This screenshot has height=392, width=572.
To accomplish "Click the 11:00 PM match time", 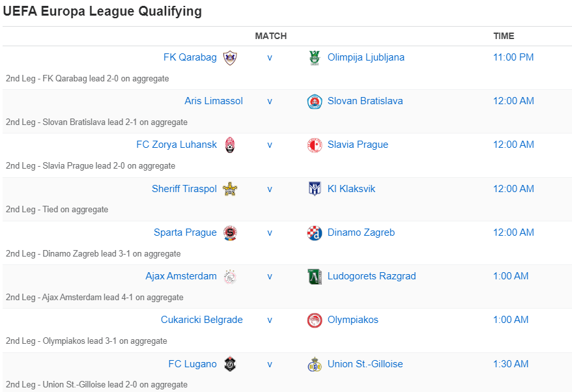I will (513, 57).
